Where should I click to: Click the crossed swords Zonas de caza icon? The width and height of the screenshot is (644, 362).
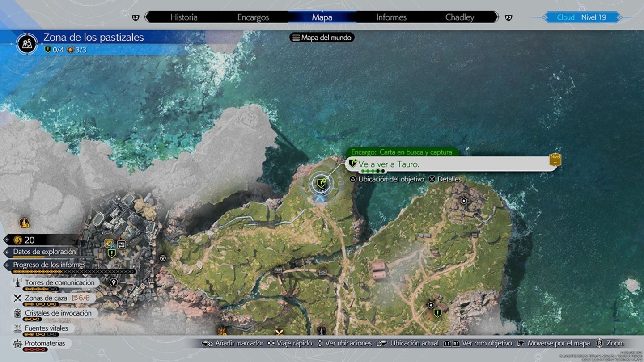pyautogui.click(x=18, y=298)
